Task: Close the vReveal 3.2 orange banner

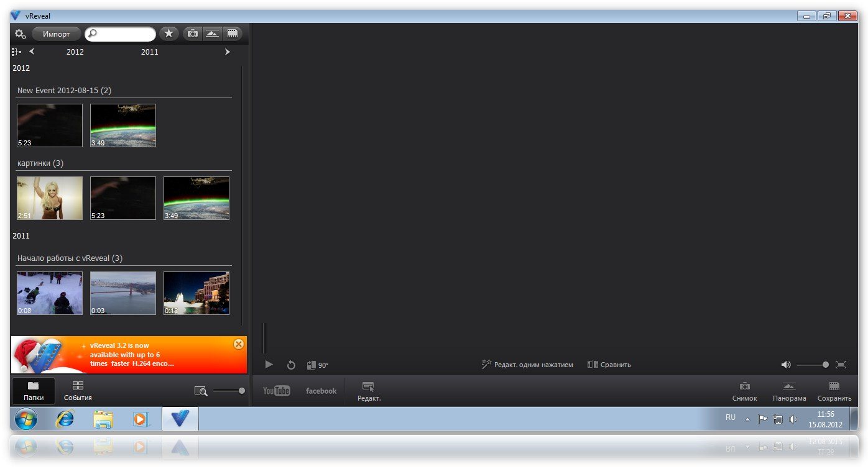Action: 238,344
